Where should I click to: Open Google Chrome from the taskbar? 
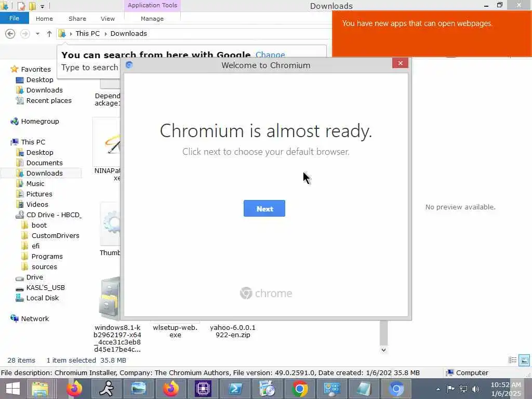(x=300, y=389)
